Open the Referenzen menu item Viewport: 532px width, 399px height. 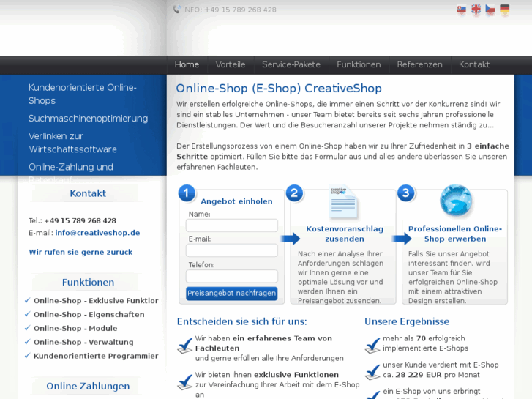pos(420,64)
